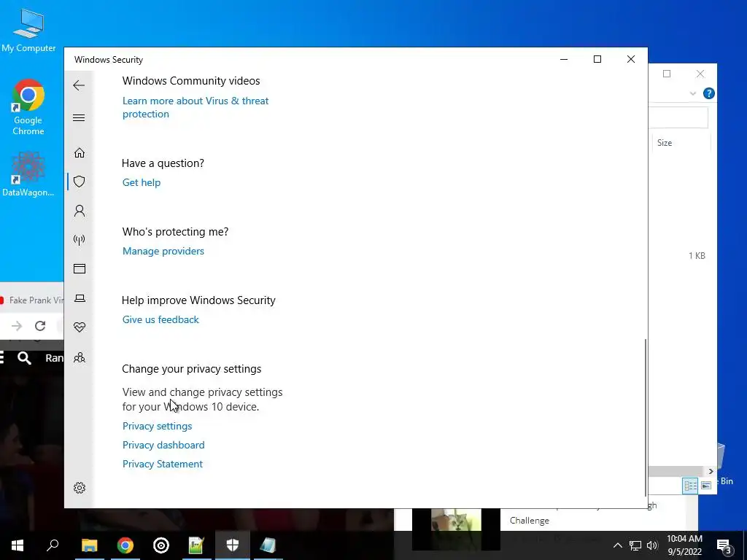The width and height of the screenshot is (747, 560).
Task: Click the Windows Security vertical scrollbar
Action: pyautogui.click(x=646, y=418)
